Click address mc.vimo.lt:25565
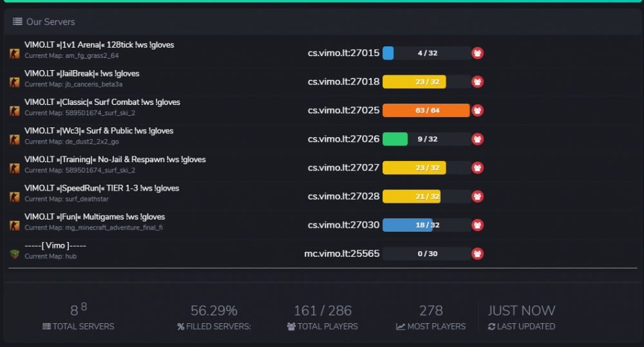Screen dimensions: 644x347 tap(342, 254)
